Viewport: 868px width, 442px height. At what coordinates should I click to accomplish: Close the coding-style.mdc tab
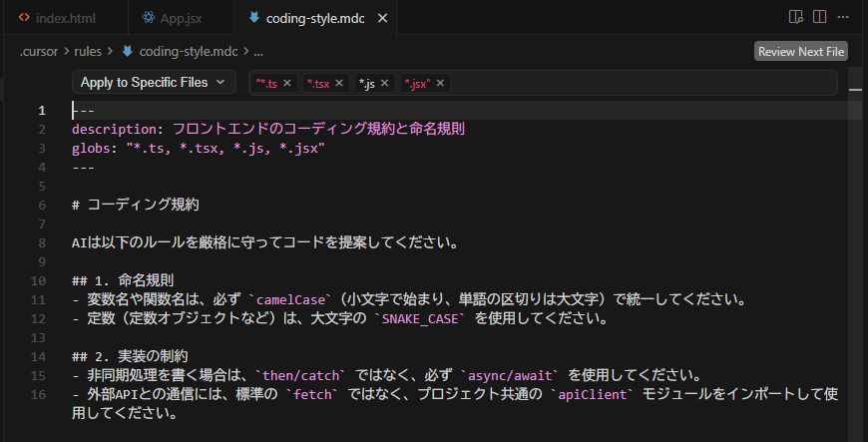point(382,18)
